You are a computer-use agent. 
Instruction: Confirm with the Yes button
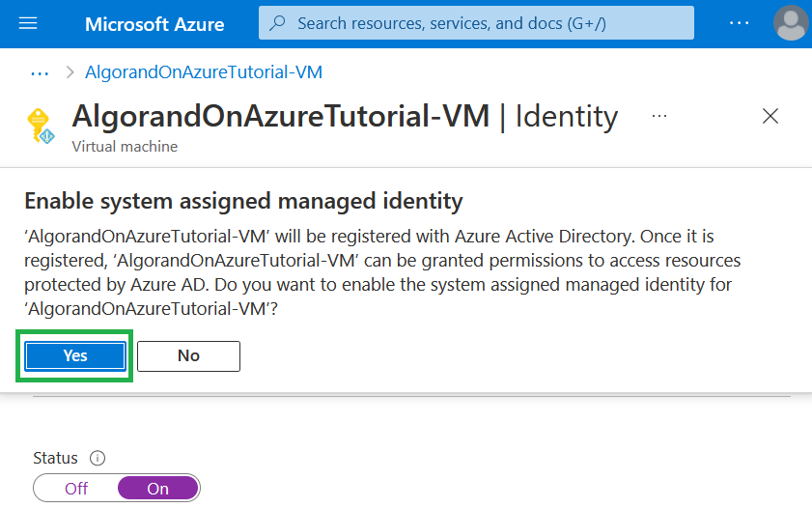(75, 356)
